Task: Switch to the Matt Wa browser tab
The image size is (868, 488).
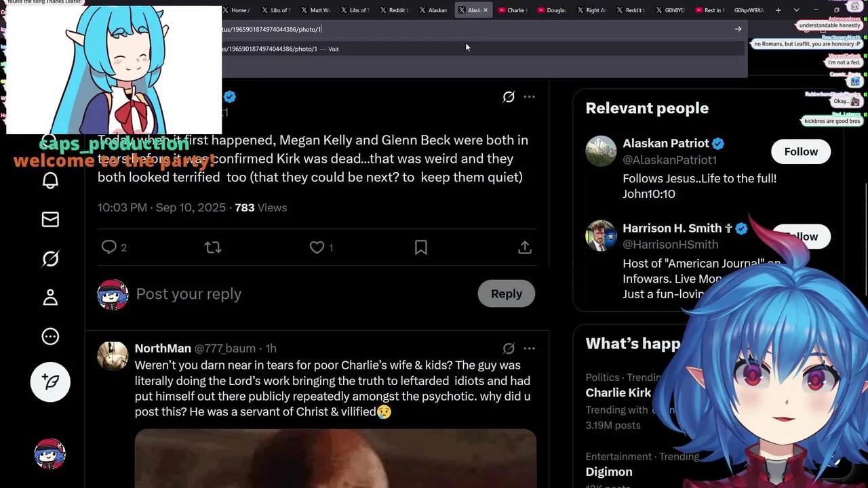Action: coord(316,10)
